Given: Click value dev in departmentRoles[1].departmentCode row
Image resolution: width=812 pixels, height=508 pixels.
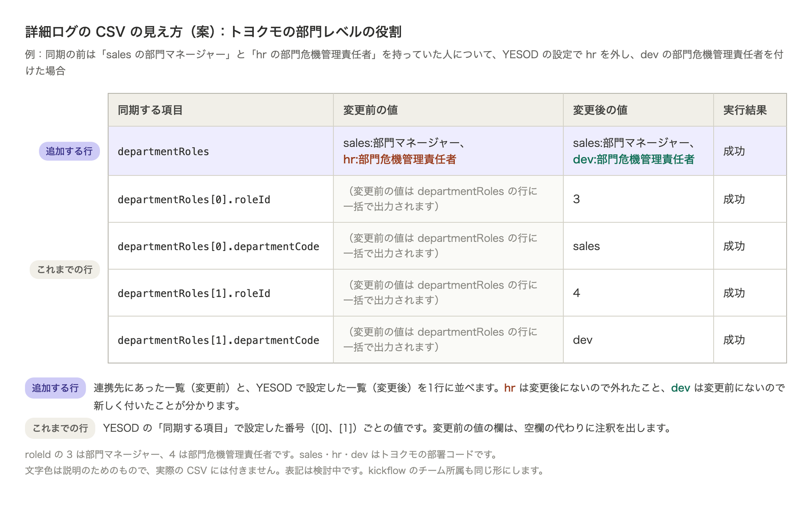Looking at the screenshot, I should coord(583,340).
